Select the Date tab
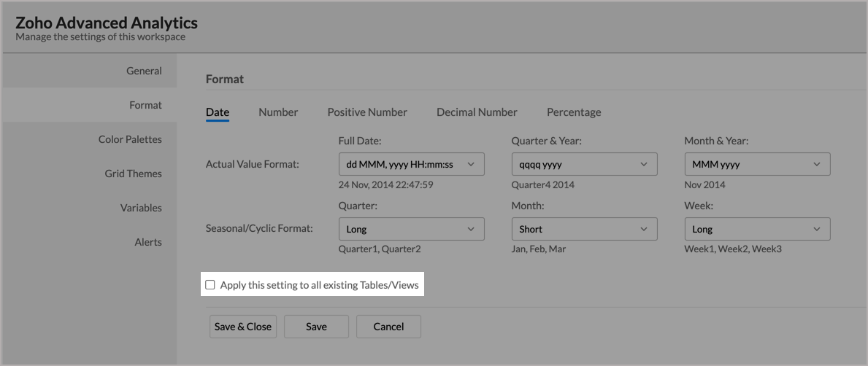The width and height of the screenshot is (868, 366). pos(218,112)
